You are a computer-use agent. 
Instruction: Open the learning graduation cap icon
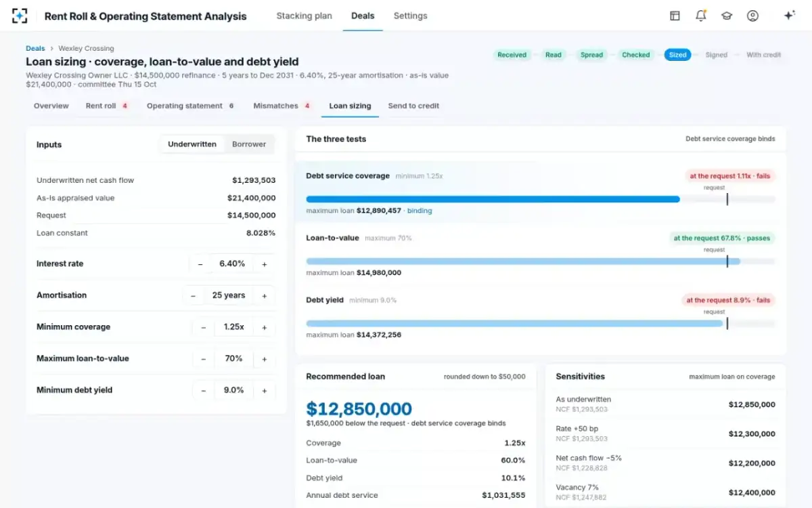point(727,16)
